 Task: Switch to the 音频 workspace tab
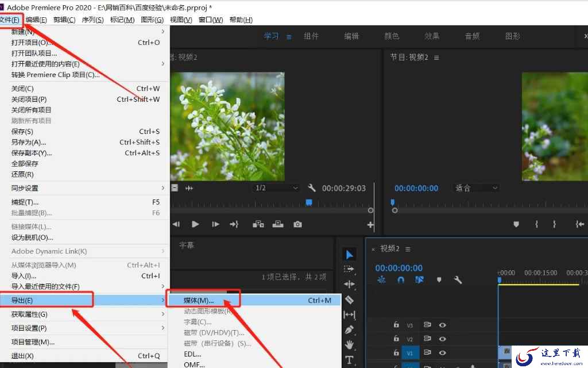(472, 36)
